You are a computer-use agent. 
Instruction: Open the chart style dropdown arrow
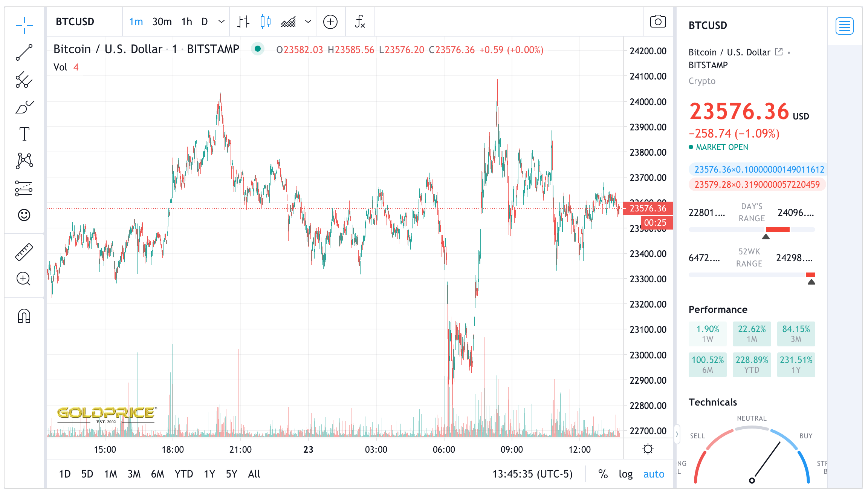[x=308, y=21]
